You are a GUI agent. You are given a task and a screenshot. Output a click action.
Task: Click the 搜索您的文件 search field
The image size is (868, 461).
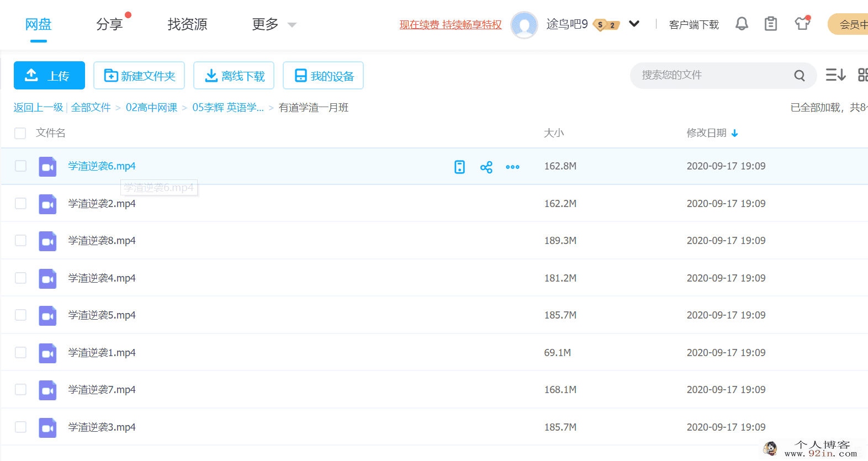point(723,75)
